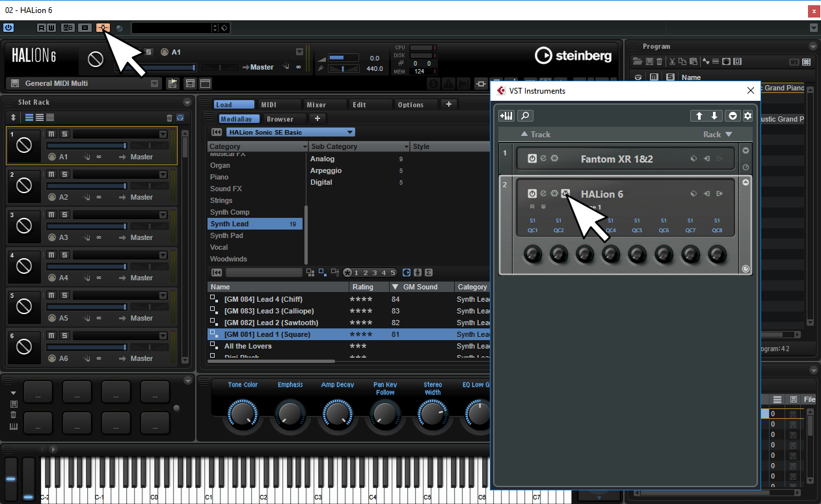Open the Slot Rack panel options menu
Viewport: 821px width, 504px height.
point(187,102)
